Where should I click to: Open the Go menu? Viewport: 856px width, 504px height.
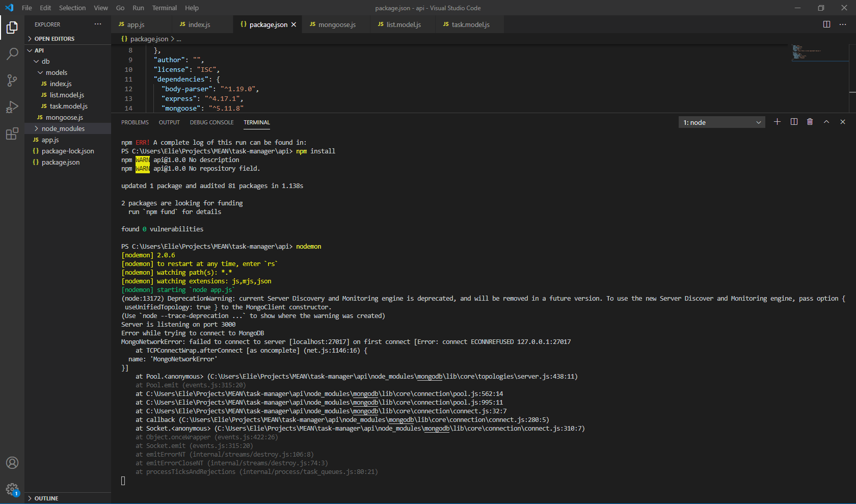click(120, 8)
